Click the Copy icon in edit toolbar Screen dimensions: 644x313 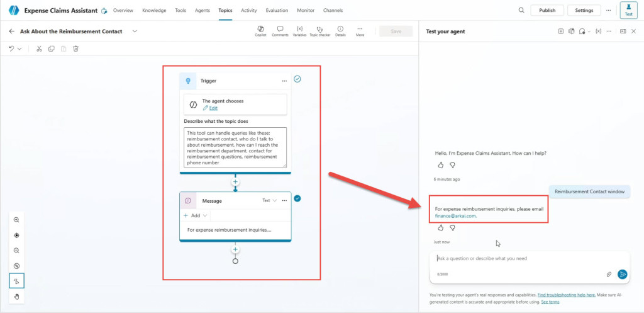click(x=52, y=48)
